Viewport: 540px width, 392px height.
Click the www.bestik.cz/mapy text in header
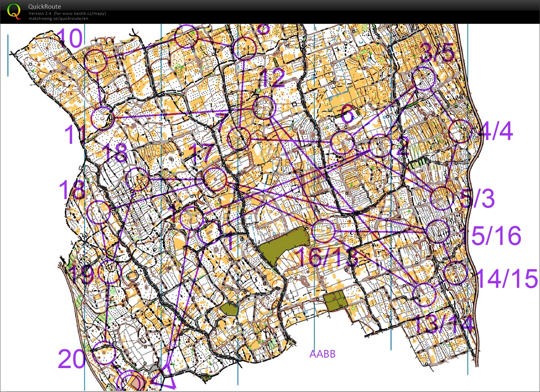click(84, 13)
